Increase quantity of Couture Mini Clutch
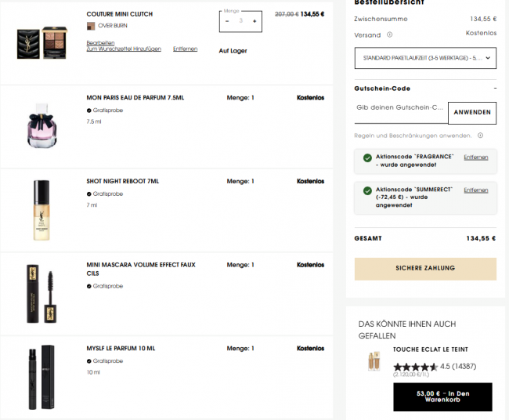The height and width of the screenshot is (420, 509). tap(254, 21)
